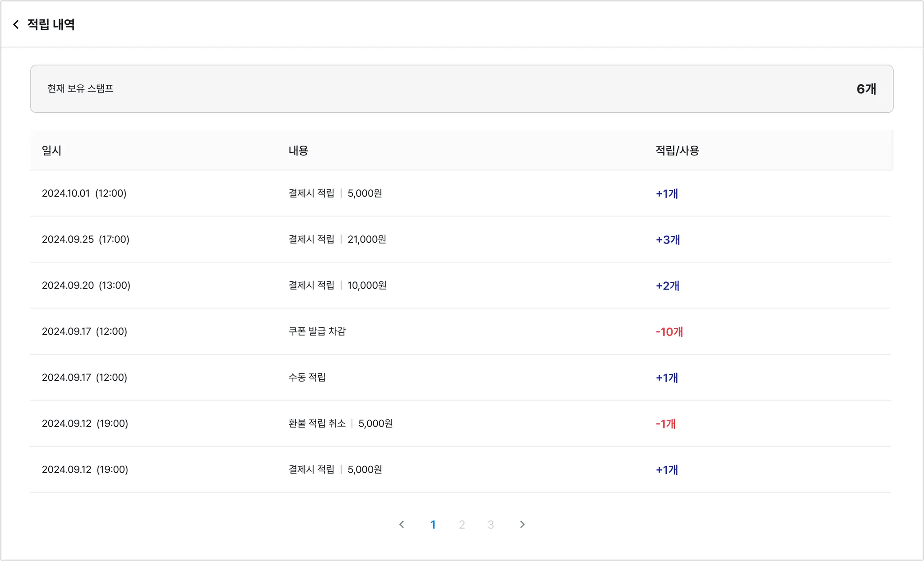Go to previous page with left chevron
924x561 pixels.
click(402, 524)
